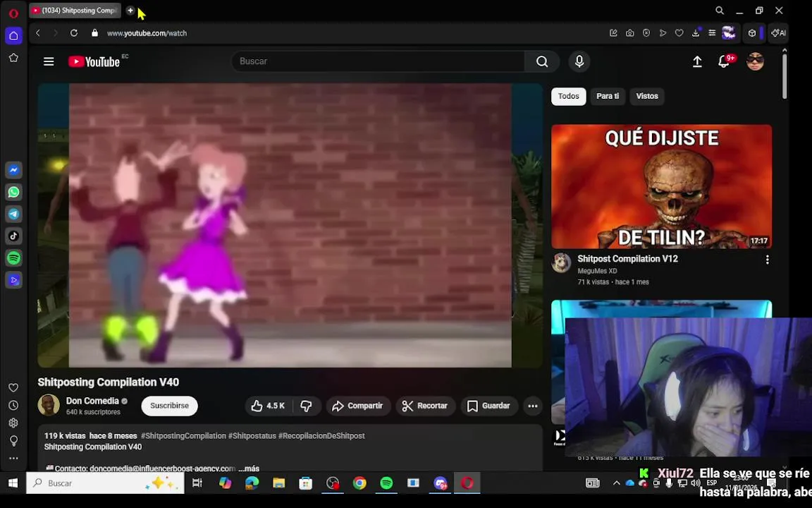
Task: Click the address bar URL
Action: 147,32
